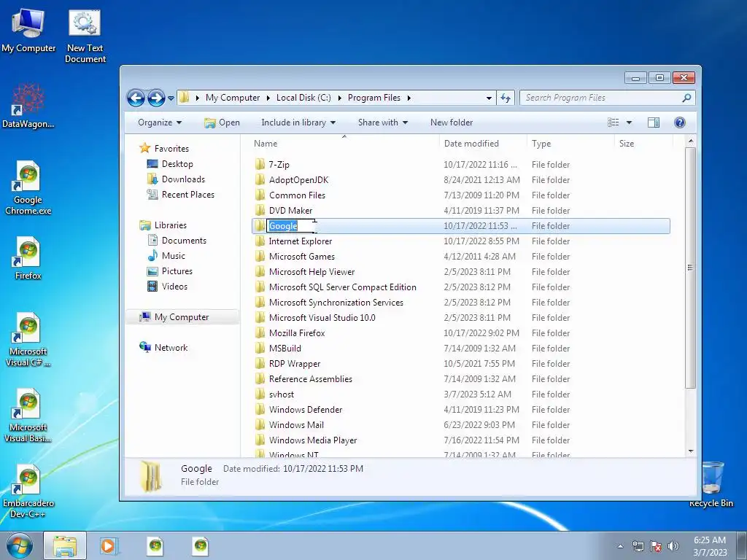
Task: Show the preview pane
Action: pyautogui.click(x=654, y=122)
